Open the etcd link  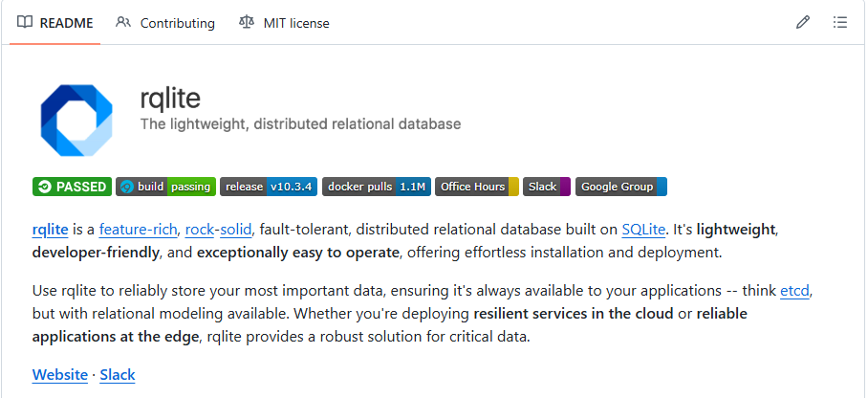[794, 291]
